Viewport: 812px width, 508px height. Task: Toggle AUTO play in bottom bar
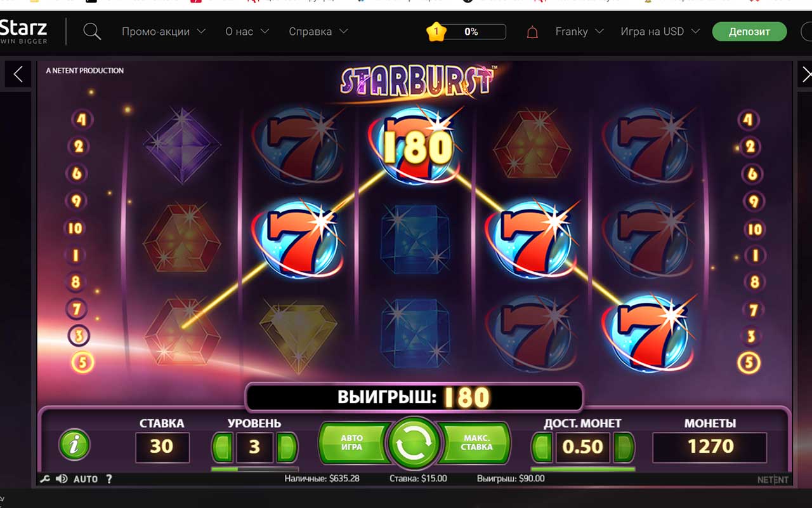pos(86,479)
